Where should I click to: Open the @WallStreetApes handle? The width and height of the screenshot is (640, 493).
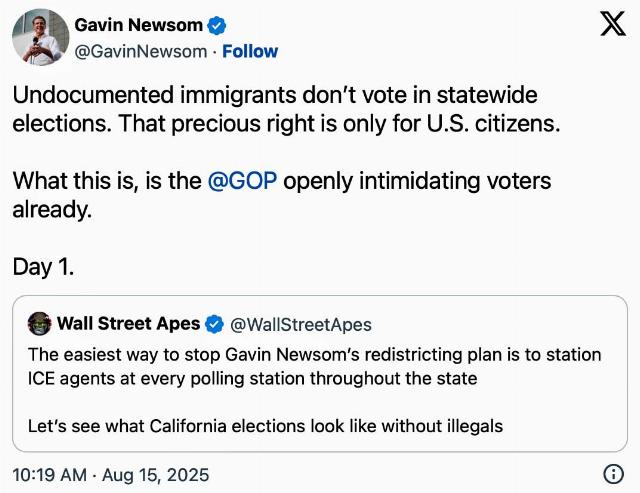point(301,325)
